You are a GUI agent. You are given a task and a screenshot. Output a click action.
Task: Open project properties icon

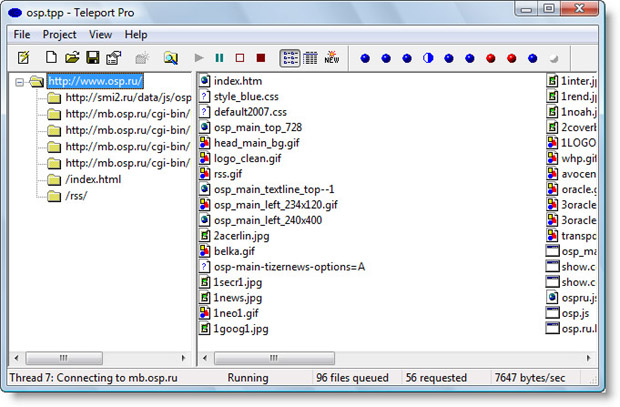(x=113, y=58)
